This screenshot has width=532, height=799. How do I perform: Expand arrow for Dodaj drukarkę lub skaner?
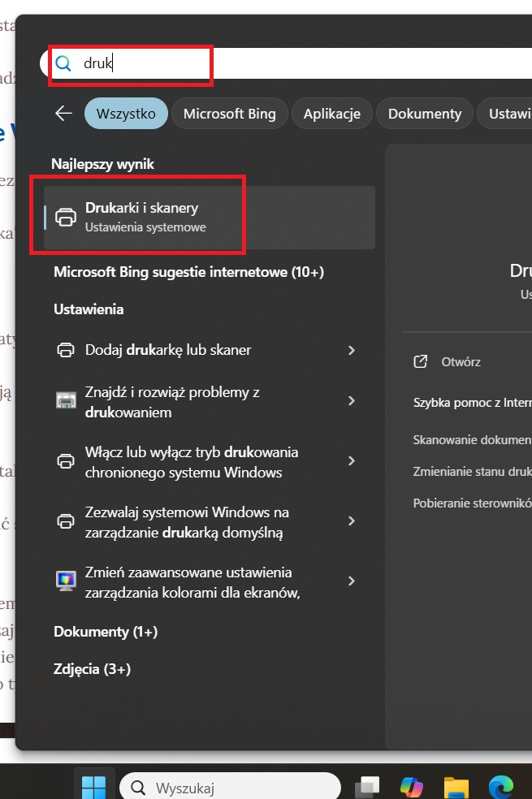point(352,350)
